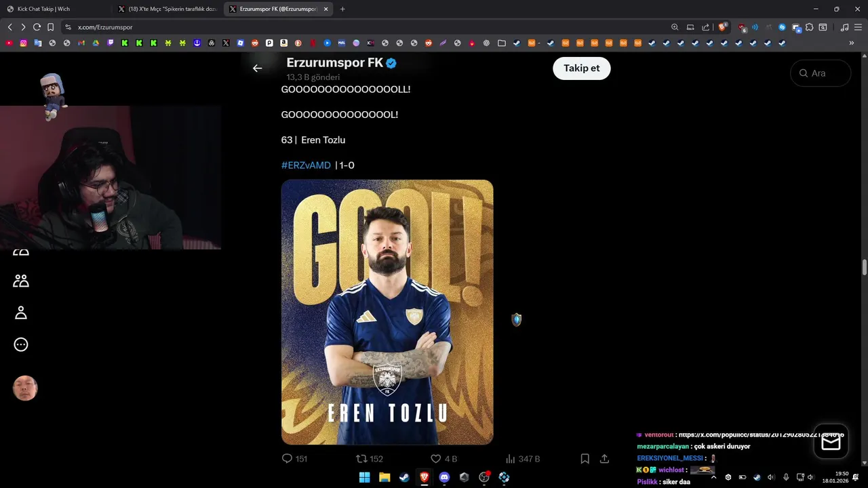Screen dimensions: 868x488
Task: Click the EREKSIYONEL_MESSI chat username
Action: coord(670,458)
